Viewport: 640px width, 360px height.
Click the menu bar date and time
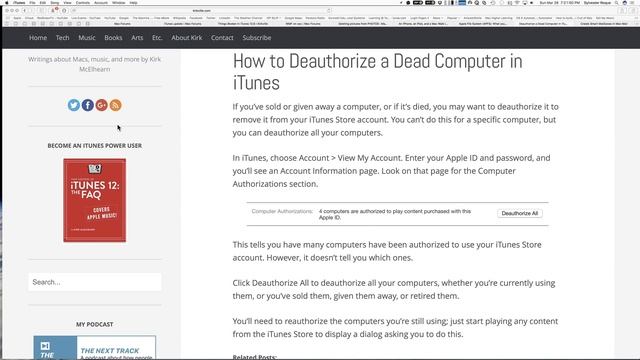coord(560,3)
